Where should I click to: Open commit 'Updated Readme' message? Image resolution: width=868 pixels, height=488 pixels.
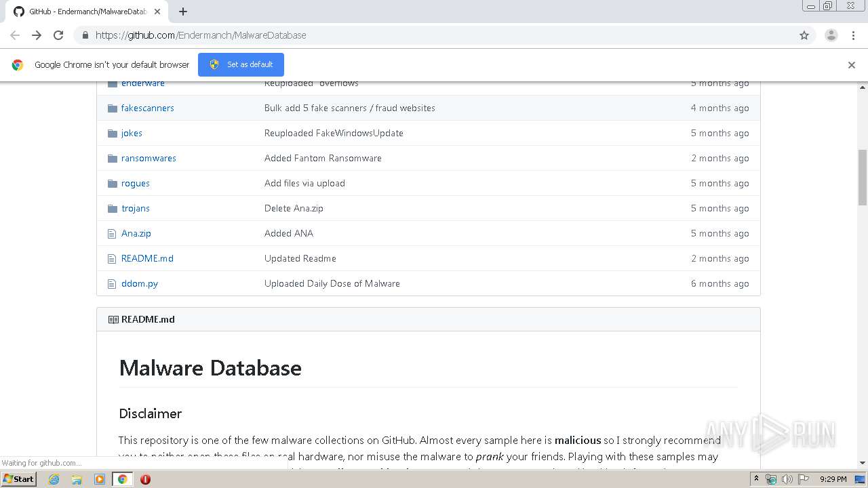coord(300,258)
